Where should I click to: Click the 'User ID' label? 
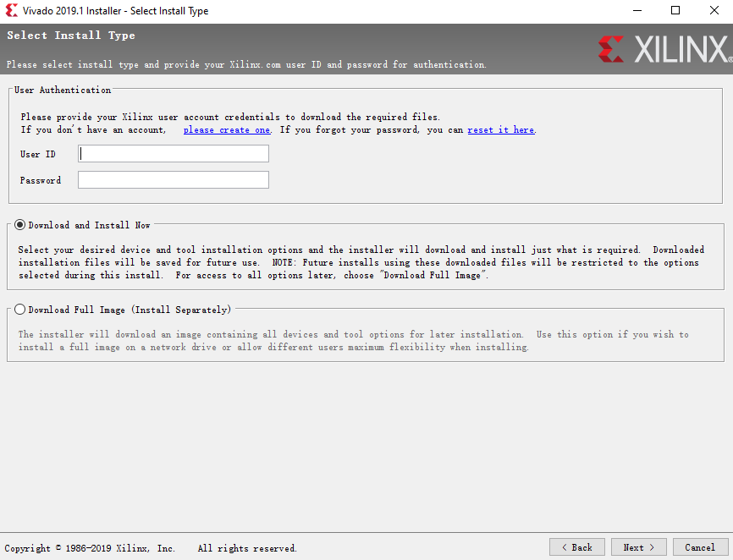coord(38,154)
